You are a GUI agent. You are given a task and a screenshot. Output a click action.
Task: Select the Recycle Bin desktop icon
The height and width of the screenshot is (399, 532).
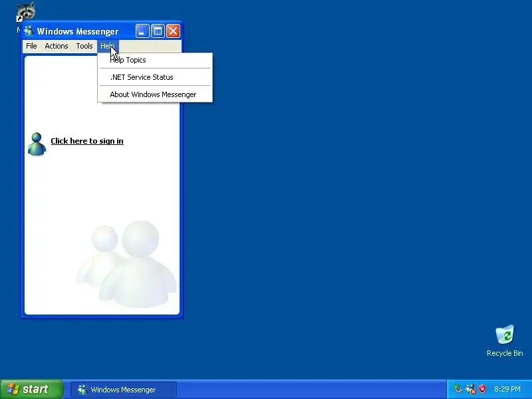(505, 341)
